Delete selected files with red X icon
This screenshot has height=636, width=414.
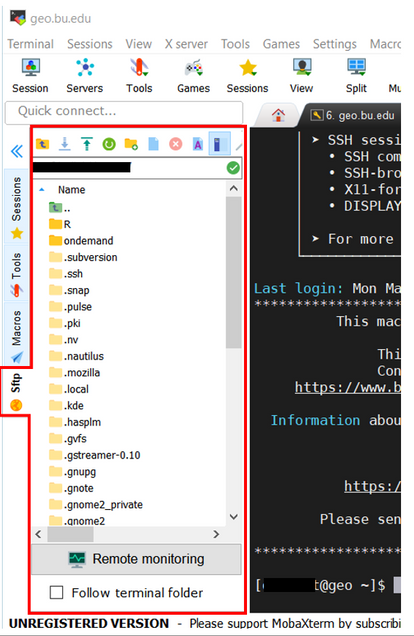pyautogui.click(x=176, y=144)
